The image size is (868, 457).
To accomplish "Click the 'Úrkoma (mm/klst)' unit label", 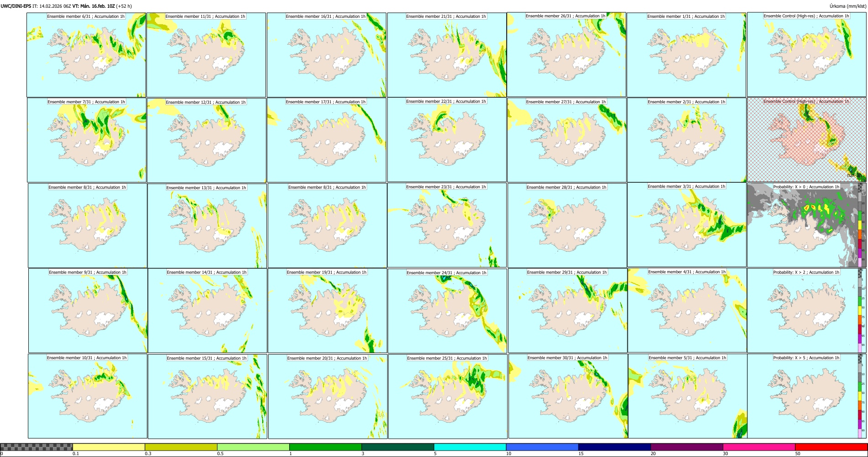I will tap(848, 6).
